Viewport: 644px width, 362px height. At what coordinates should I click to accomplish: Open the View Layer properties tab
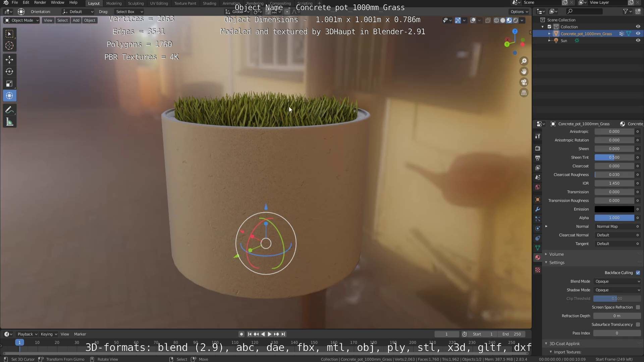click(538, 168)
